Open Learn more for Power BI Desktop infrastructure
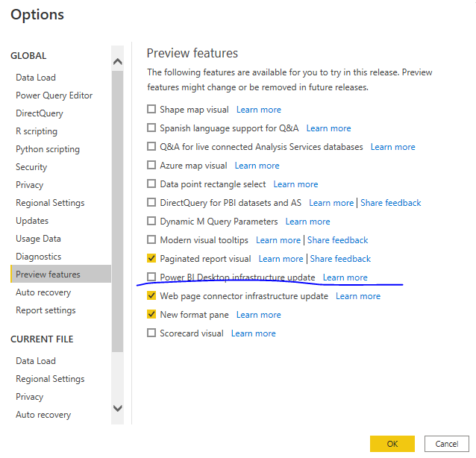Image resolution: width=476 pixels, height=458 pixels. click(x=345, y=277)
